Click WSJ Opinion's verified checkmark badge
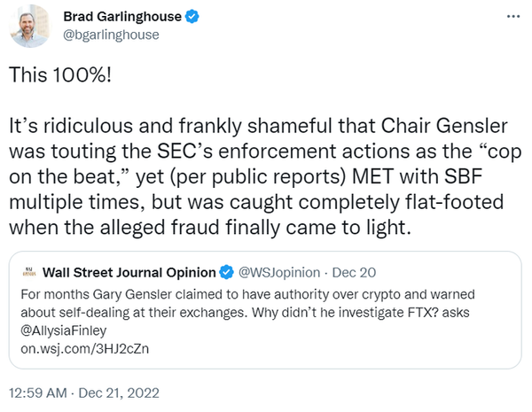This screenshot has height=412, width=532. pyautogui.click(x=225, y=271)
